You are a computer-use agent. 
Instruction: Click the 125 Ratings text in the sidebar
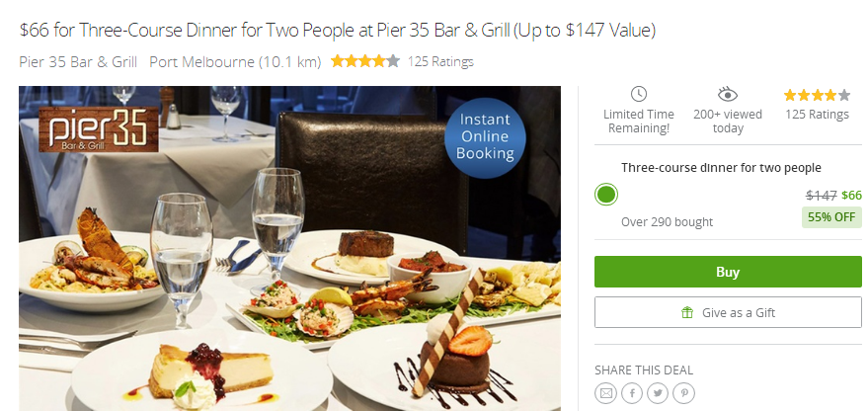[817, 115]
